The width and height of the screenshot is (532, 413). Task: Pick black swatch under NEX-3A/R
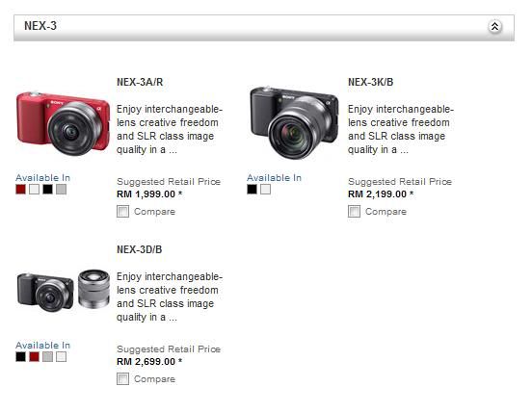pos(48,189)
